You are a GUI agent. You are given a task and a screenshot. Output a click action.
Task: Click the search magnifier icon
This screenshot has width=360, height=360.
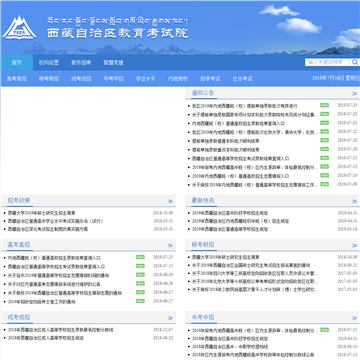coord(355,62)
